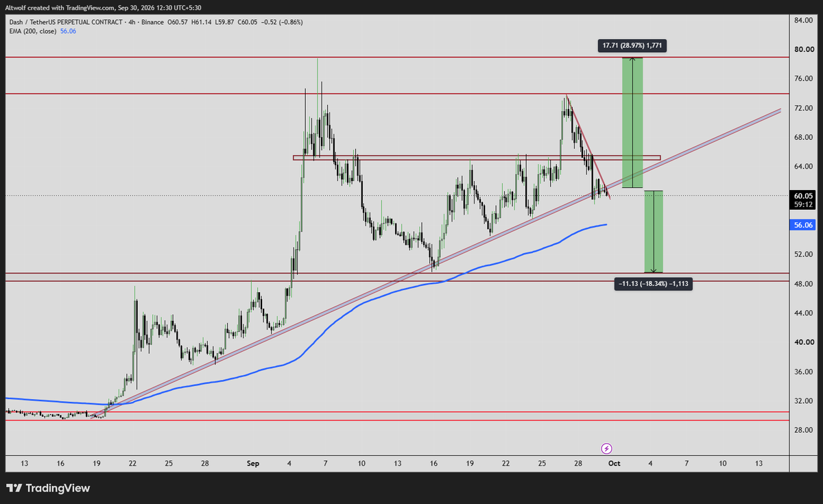Image resolution: width=823 pixels, height=504 pixels.
Task: Select the upper green price range box
Action: (x=632, y=123)
